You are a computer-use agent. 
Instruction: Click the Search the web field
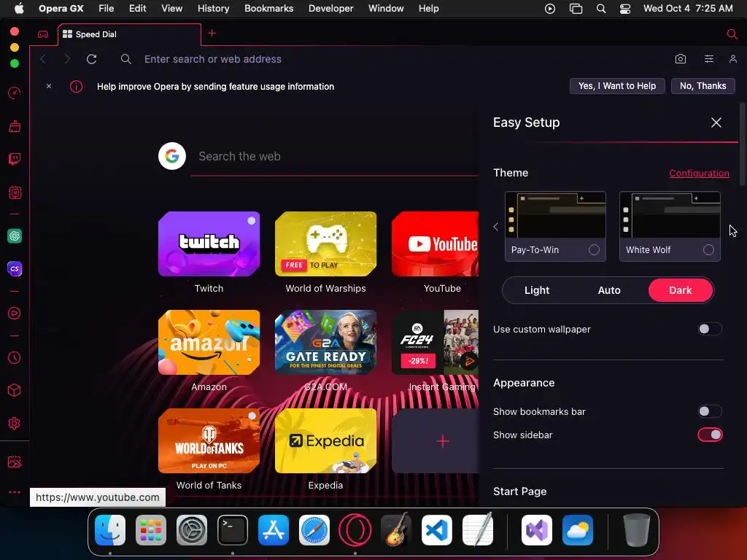click(335, 156)
